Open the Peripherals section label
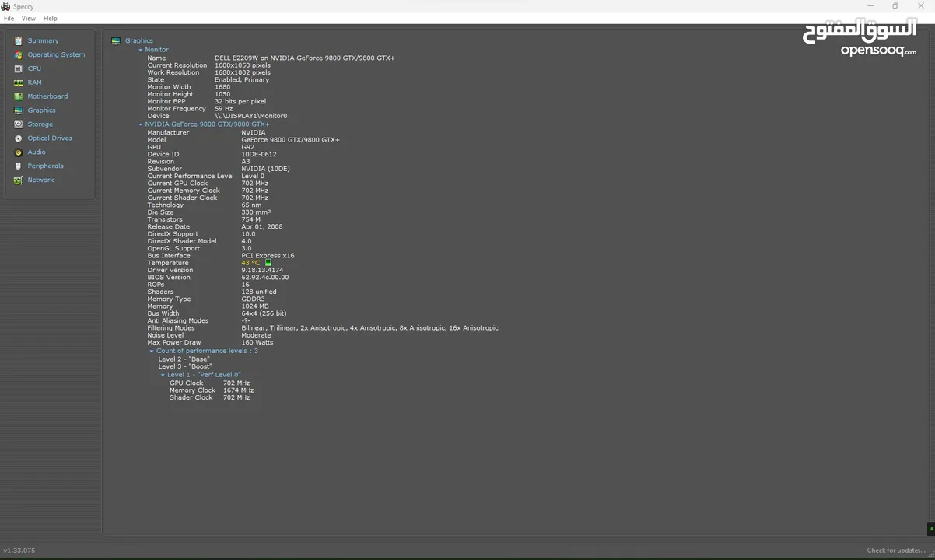 (46, 166)
